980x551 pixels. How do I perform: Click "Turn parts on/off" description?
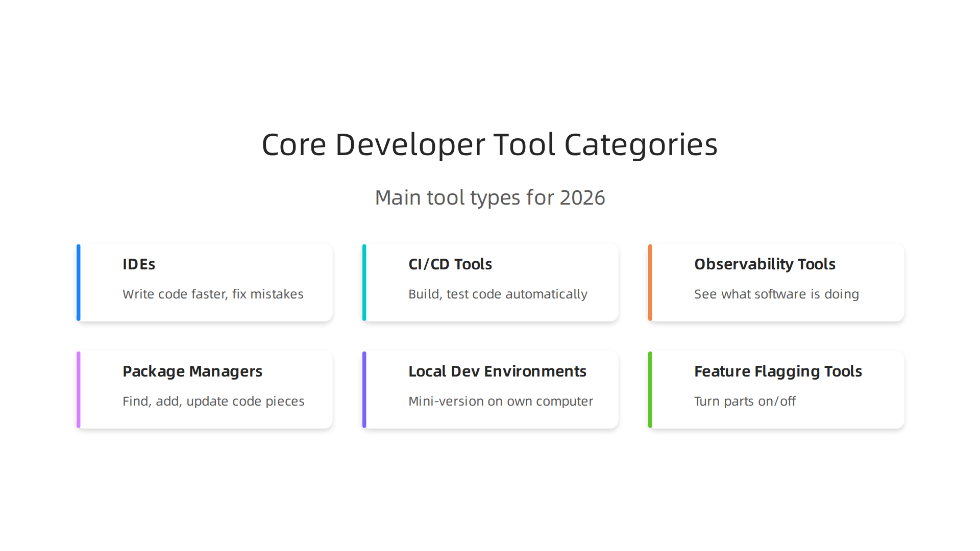pos(745,402)
